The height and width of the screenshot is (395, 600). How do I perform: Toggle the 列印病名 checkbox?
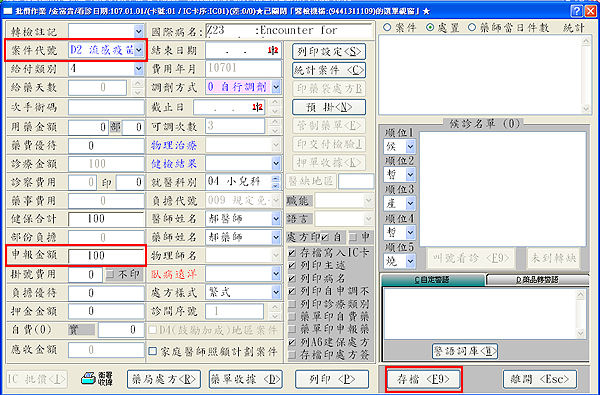click(292, 279)
